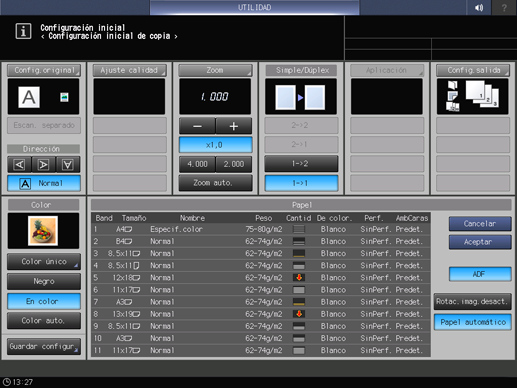This screenshot has height=388, width=517.
Task: Select tray 6 11x17 paper row
Action: pos(261,290)
